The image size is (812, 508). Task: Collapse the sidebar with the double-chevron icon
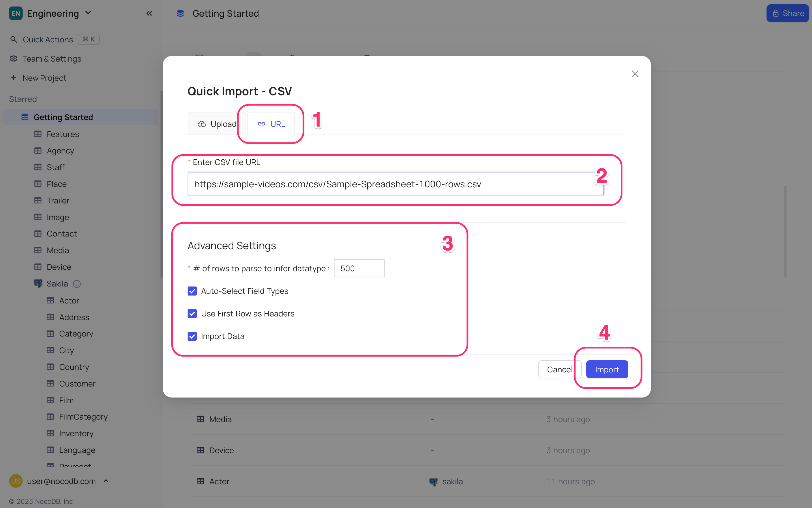[149, 14]
